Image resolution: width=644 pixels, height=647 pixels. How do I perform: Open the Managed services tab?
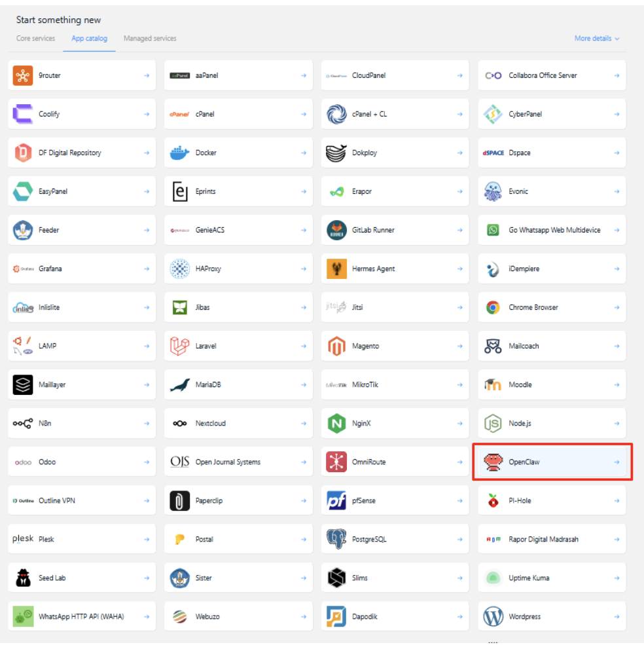pyautogui.click(x=150, y=39)
